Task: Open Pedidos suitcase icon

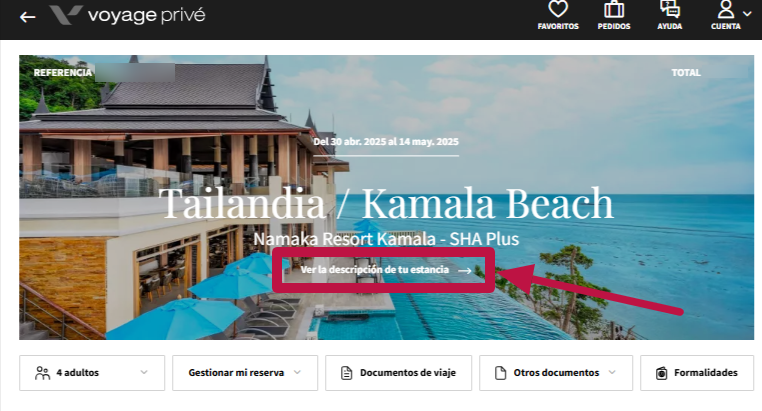Action: pyautogui.click(x=614, y=9)
